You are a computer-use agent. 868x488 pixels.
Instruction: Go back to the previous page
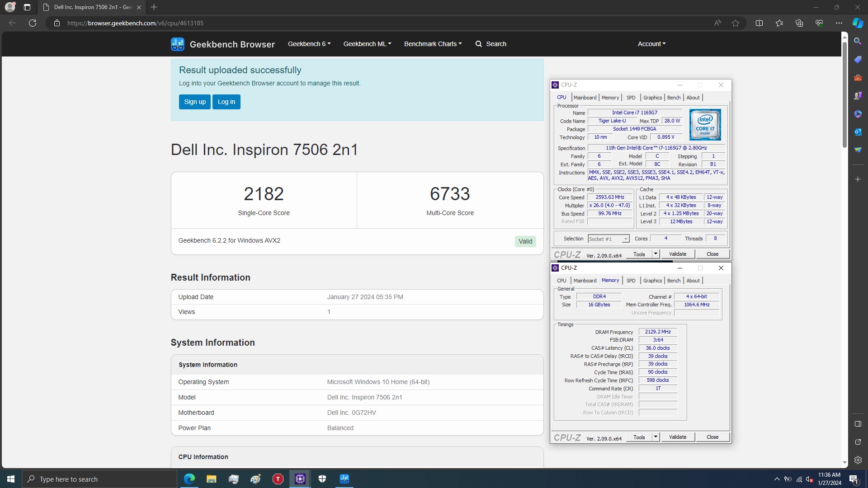pos(13,23)
